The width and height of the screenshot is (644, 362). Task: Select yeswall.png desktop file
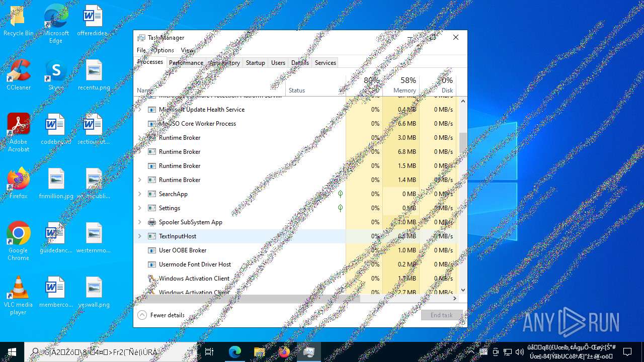tap(94, 292)
